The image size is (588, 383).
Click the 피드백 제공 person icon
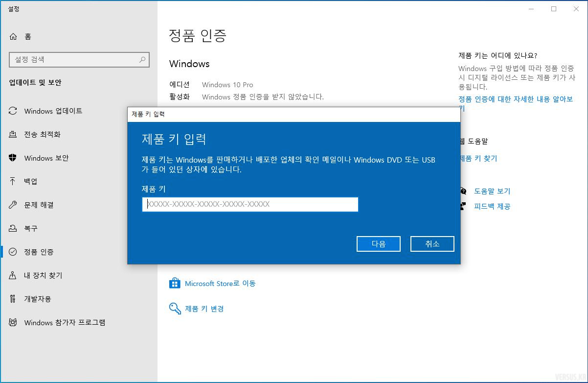coord(463,206)
